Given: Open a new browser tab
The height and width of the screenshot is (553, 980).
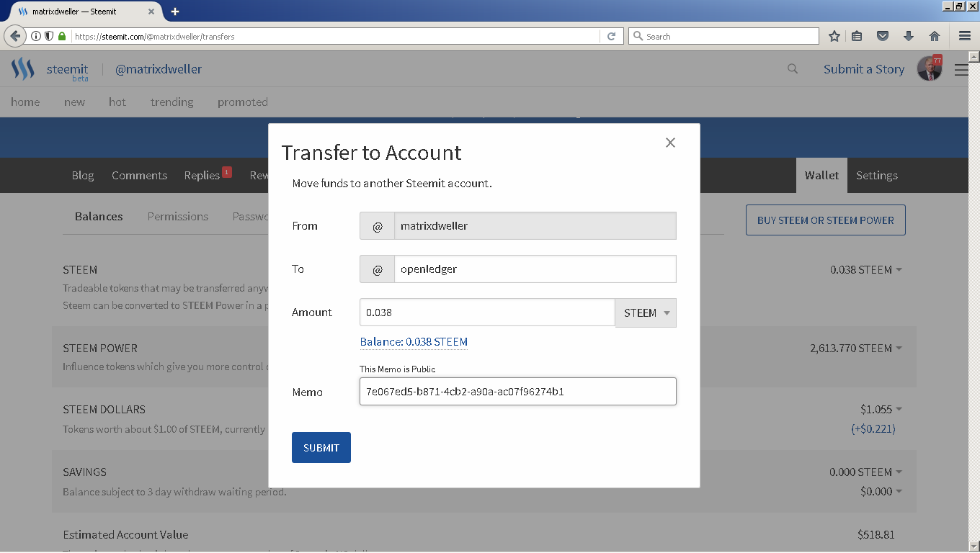Looking at the screenshot, I should tap(175, 12).
